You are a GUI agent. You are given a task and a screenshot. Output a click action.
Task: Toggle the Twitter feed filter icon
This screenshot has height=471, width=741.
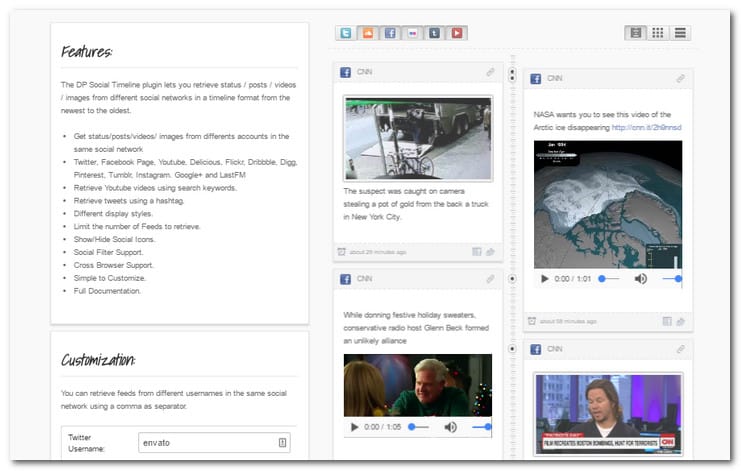346,33
